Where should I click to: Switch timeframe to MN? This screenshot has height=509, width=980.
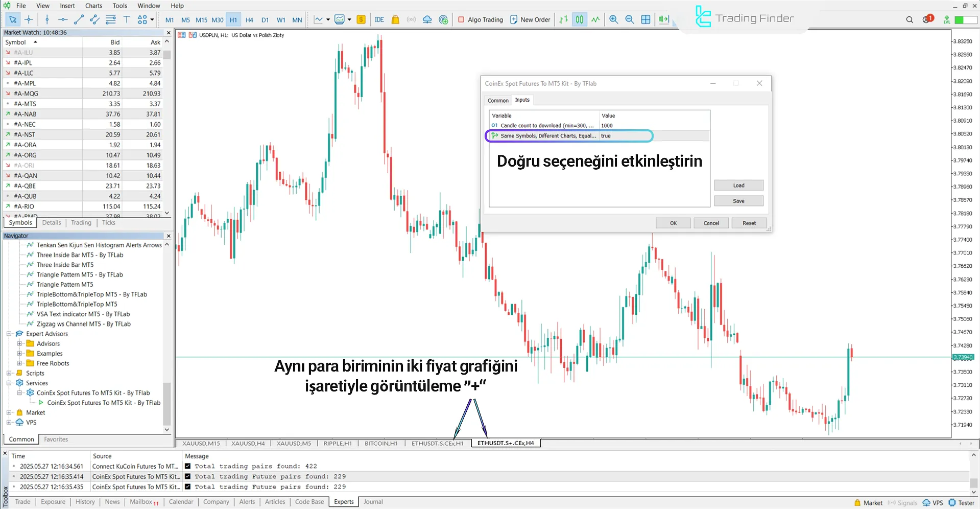297,20
